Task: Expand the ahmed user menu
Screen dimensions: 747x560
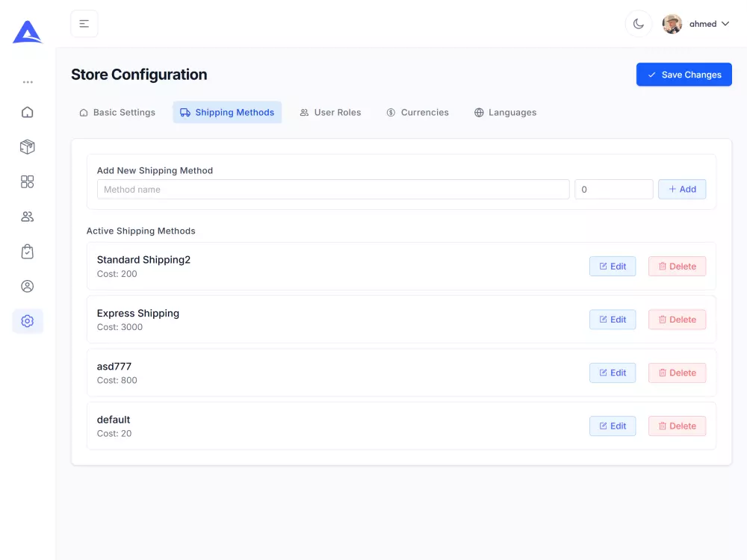Action: point(708,24)
